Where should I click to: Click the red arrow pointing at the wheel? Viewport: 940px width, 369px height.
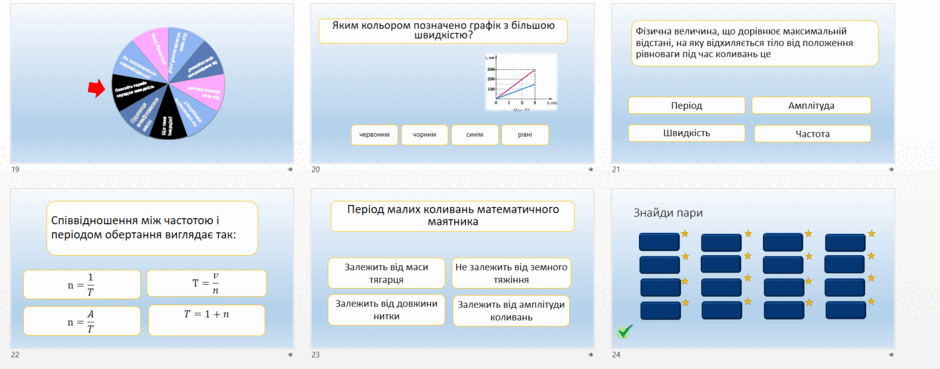(x=96, y=89)
